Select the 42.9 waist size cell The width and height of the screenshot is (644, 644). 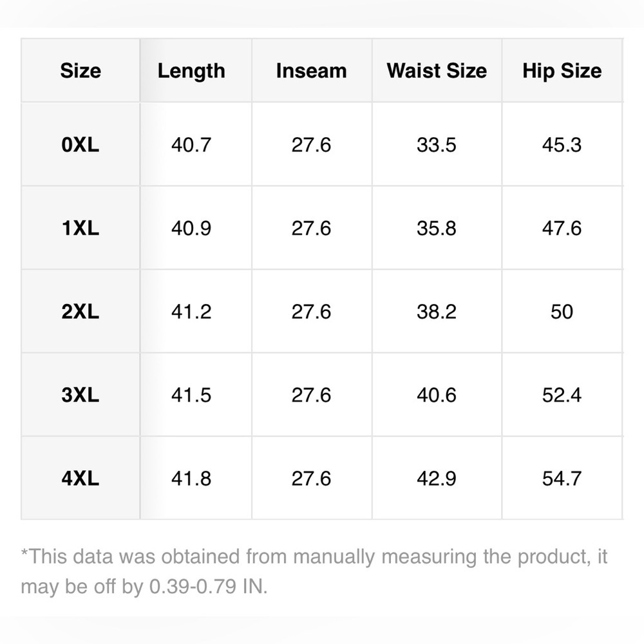point(437,478)
